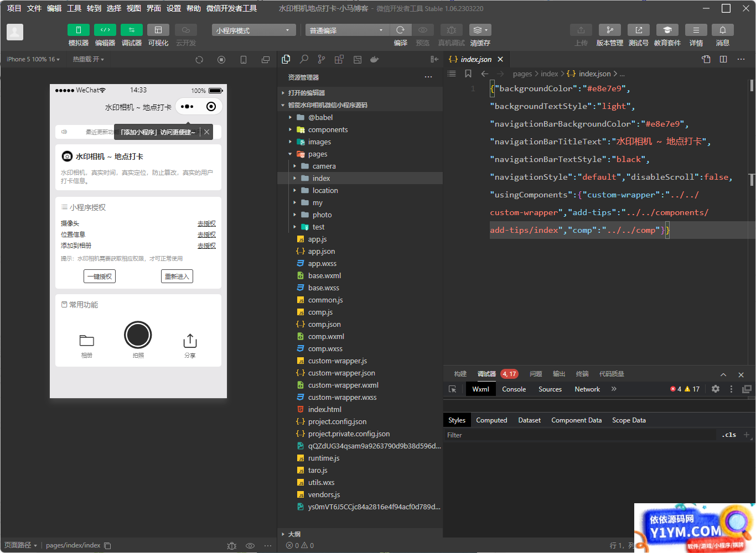This screenshot has width=756, height=553.
Task: Toggle the Debugger panel button
Action: (132, 30)
